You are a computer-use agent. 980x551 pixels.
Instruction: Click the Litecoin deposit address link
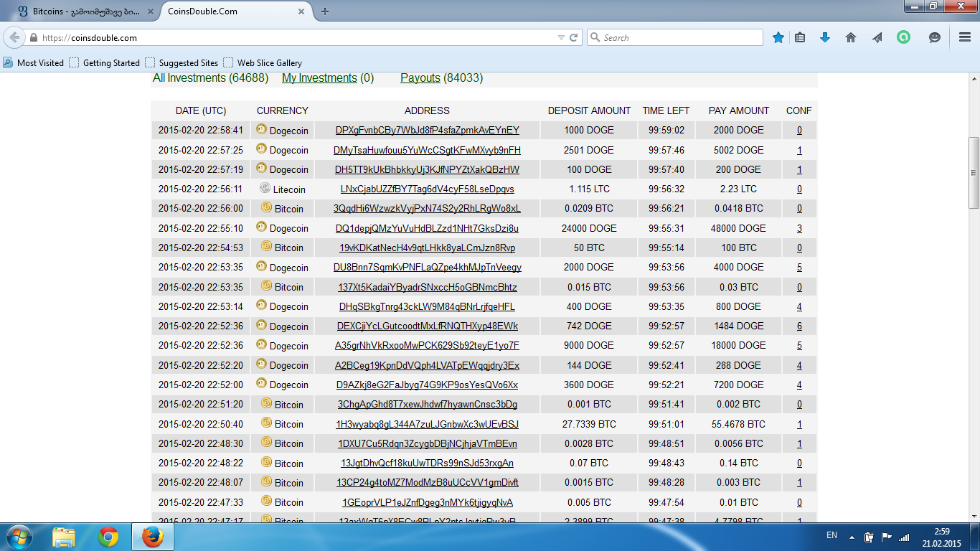click(427, 189)
